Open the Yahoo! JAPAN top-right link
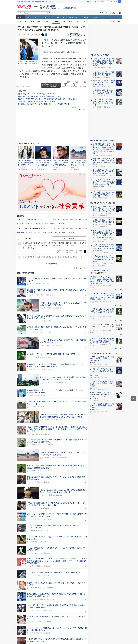This screenshot has height=644, width=138. [86, 2]
